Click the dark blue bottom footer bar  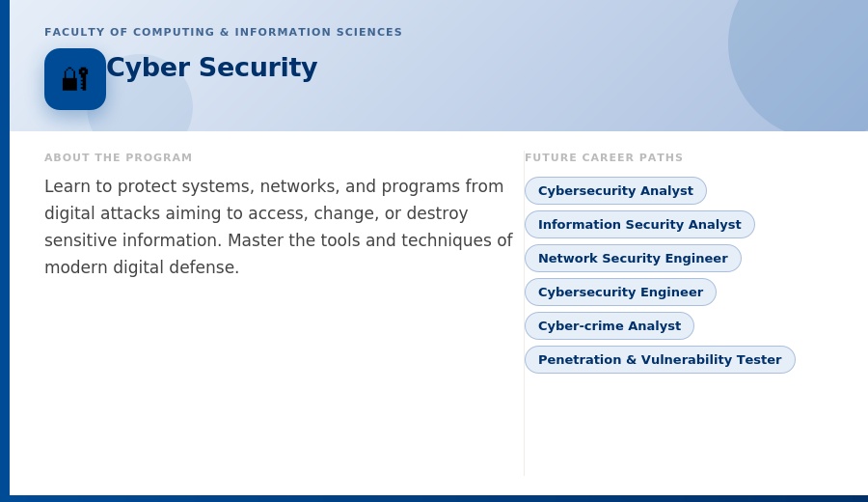(x=434, y=499)
